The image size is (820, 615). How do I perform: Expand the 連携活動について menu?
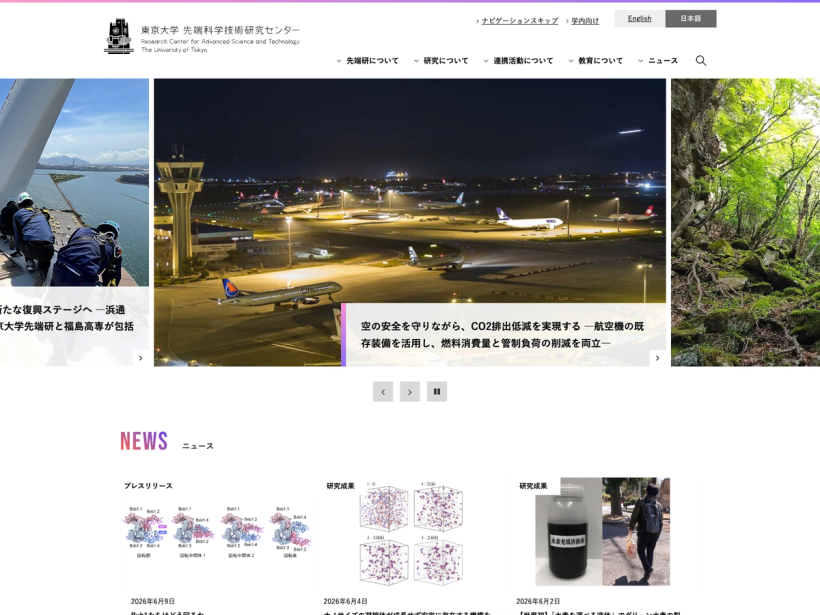518,61
